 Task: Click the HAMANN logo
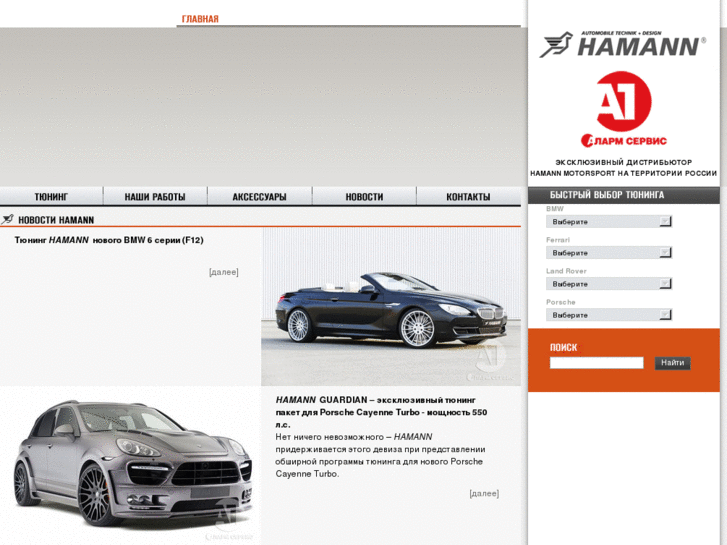point(623,44)
